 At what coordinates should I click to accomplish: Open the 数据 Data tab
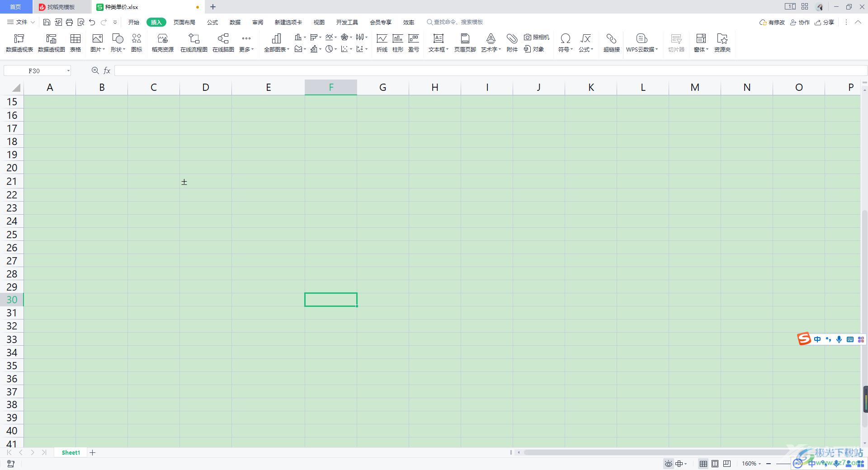tap(235, 22)
